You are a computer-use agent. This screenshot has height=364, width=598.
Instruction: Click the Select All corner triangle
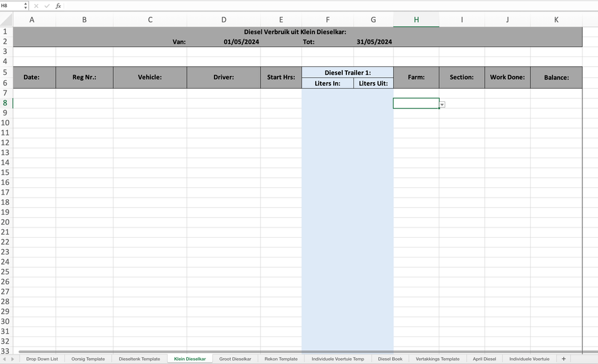point(7,19)
